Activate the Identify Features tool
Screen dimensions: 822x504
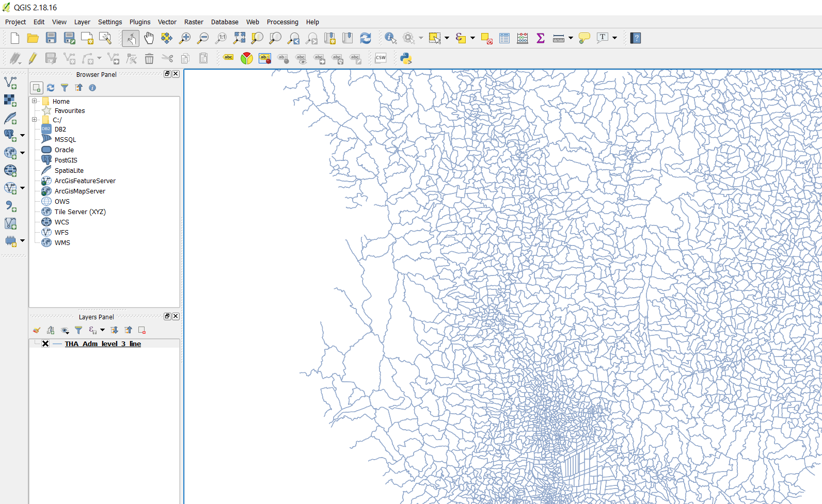click(x=390, y=38)
